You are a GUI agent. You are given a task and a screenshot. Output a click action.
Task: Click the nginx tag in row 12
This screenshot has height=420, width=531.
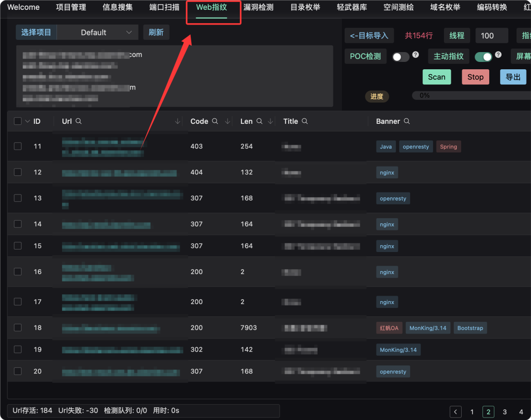pyautogui.click(x=387, y=172)
